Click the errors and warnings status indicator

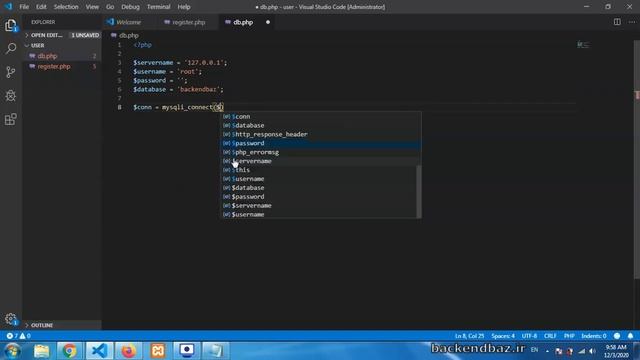18,336
